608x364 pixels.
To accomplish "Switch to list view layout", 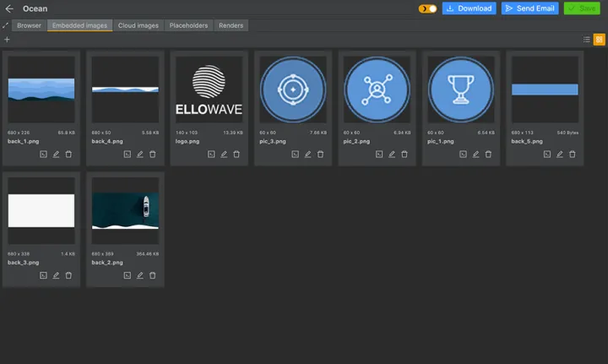I will coord(587,40).
